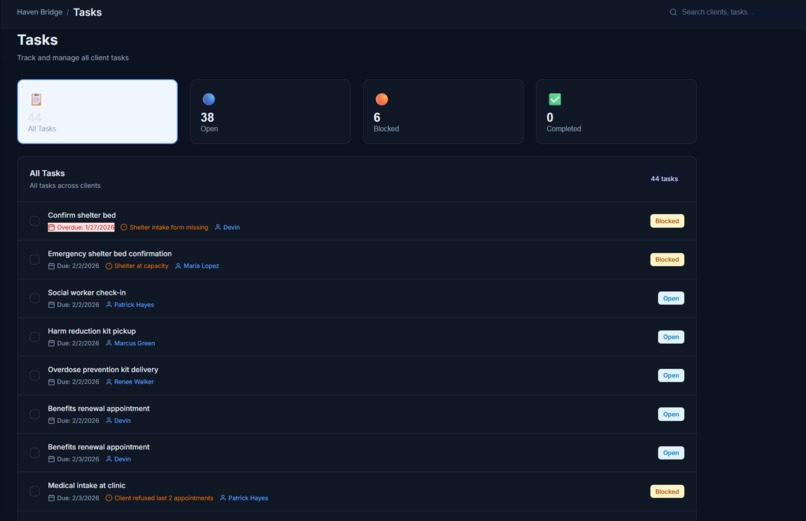
Task: Open the Emergency shelter bed confirmation title
Action: click(x=109, y=254)
